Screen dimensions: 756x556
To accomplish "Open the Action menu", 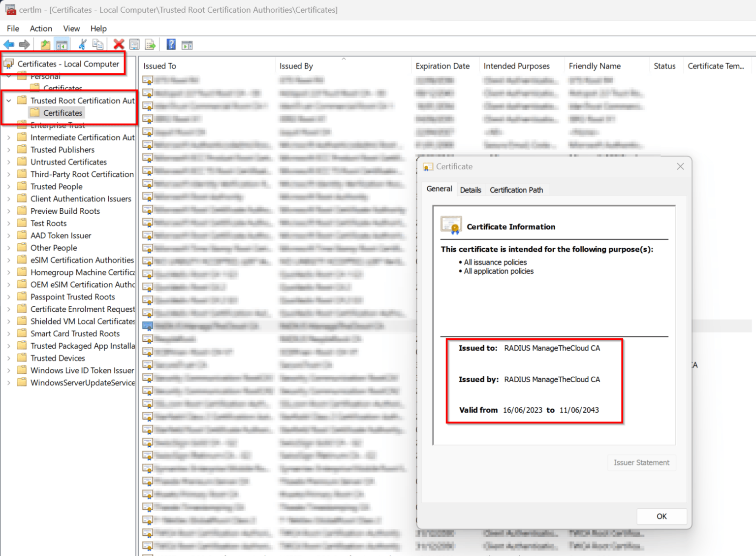I will 40,28.
